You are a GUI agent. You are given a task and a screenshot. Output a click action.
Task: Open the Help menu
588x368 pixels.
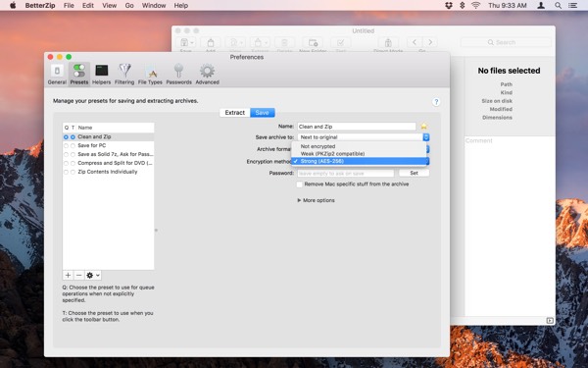pos(180,5)
